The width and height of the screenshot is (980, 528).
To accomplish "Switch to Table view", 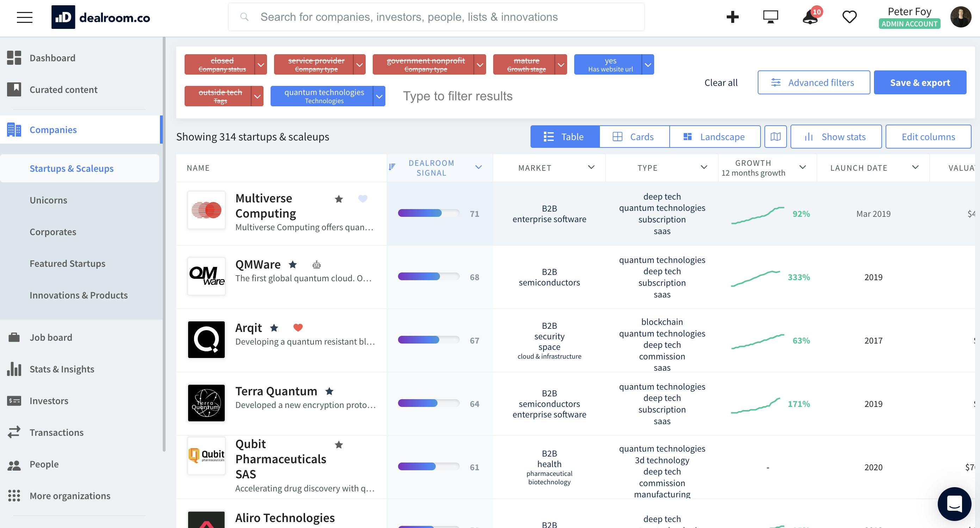I will (565, 137).
